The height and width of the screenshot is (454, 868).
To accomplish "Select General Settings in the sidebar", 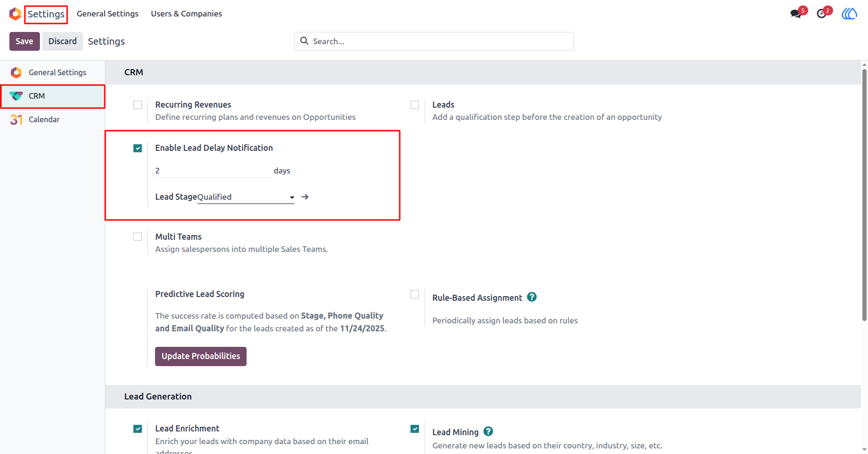I will point(53,72).
